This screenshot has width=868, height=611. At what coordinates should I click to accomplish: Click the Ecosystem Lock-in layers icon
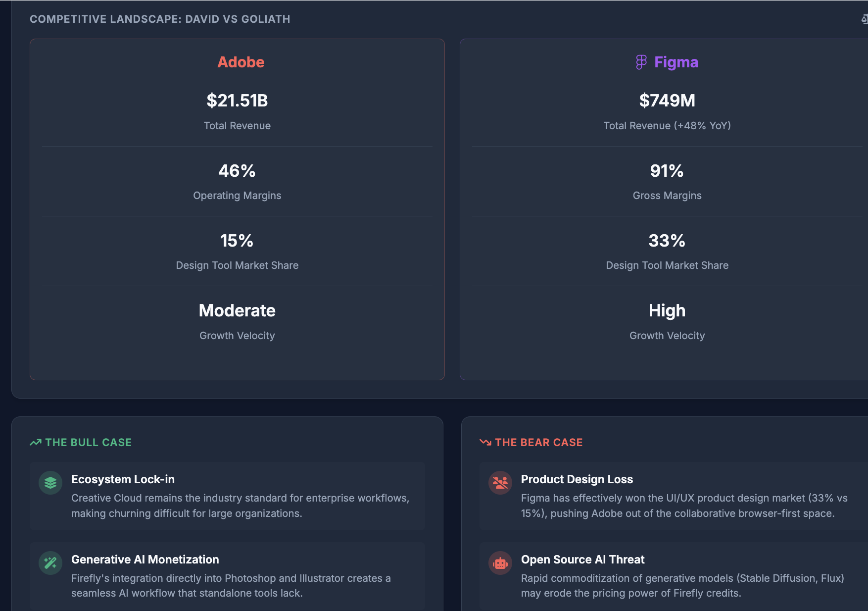[x=50, y=483]
